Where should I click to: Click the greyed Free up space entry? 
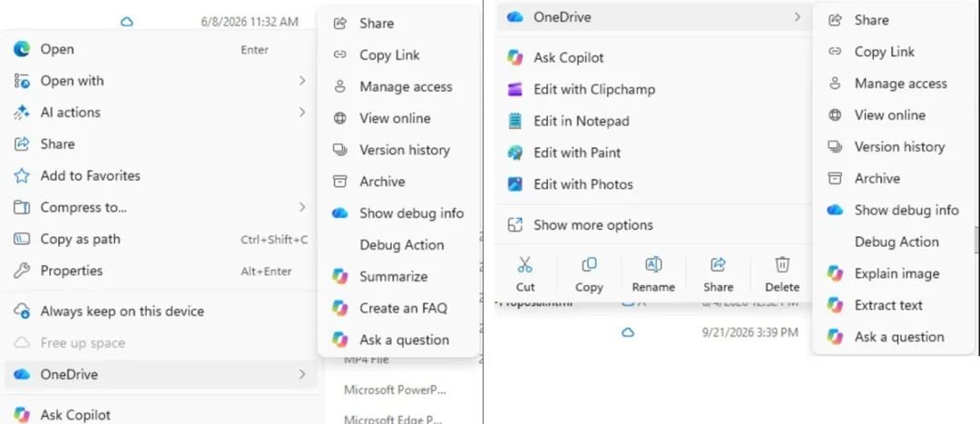(x=162, y=342)
